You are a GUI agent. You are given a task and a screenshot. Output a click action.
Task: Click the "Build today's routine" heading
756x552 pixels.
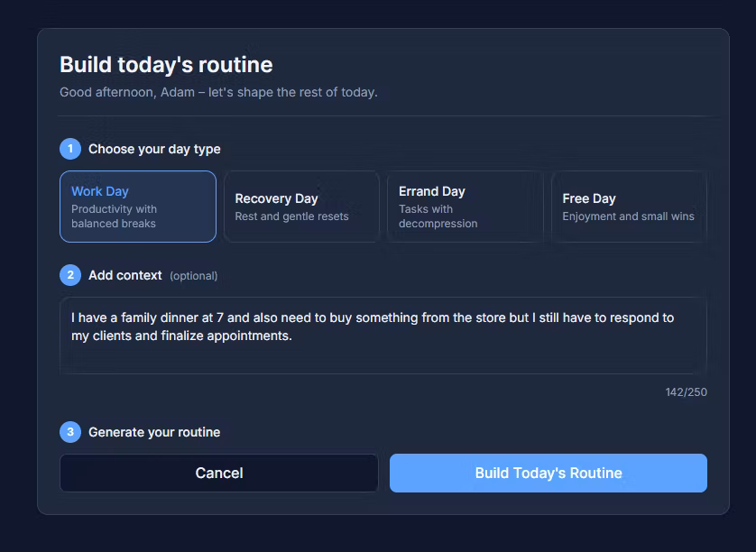point(166,65)
